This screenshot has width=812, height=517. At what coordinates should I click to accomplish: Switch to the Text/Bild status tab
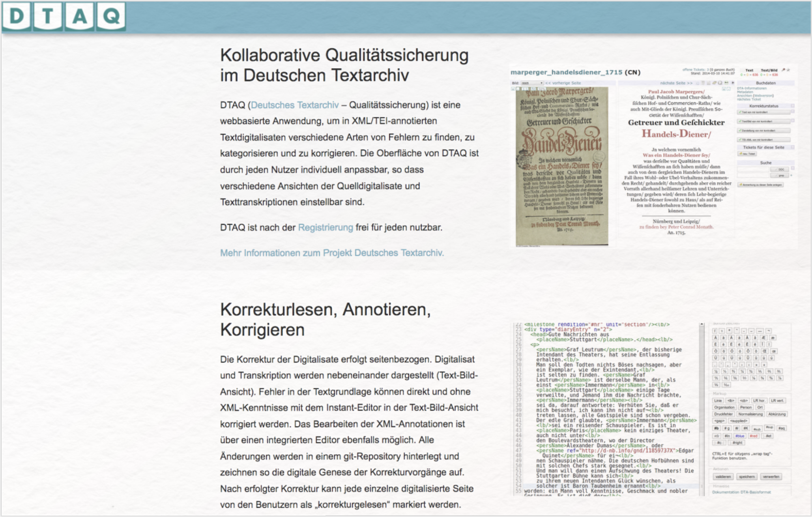[769, 70]
